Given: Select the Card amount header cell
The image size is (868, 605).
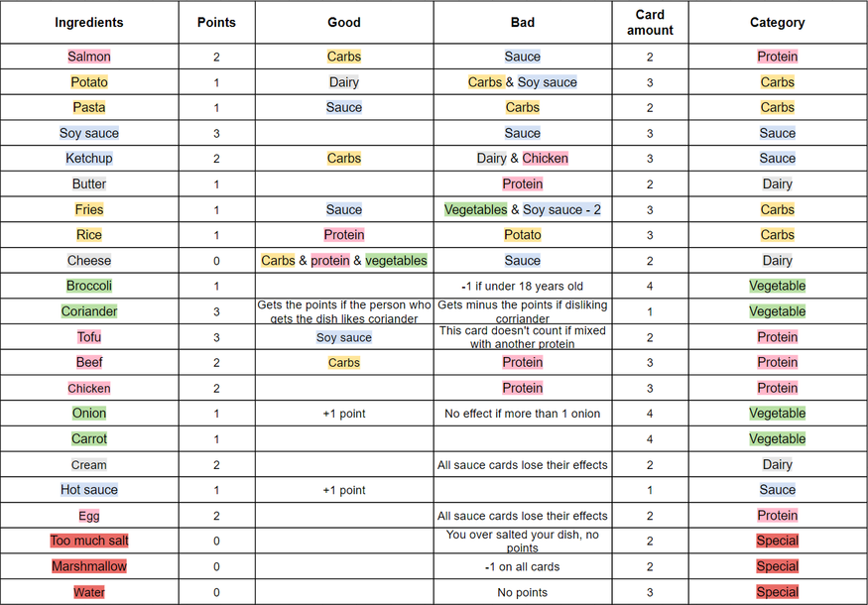Looking at the screenshot, I should coord(650,22).
